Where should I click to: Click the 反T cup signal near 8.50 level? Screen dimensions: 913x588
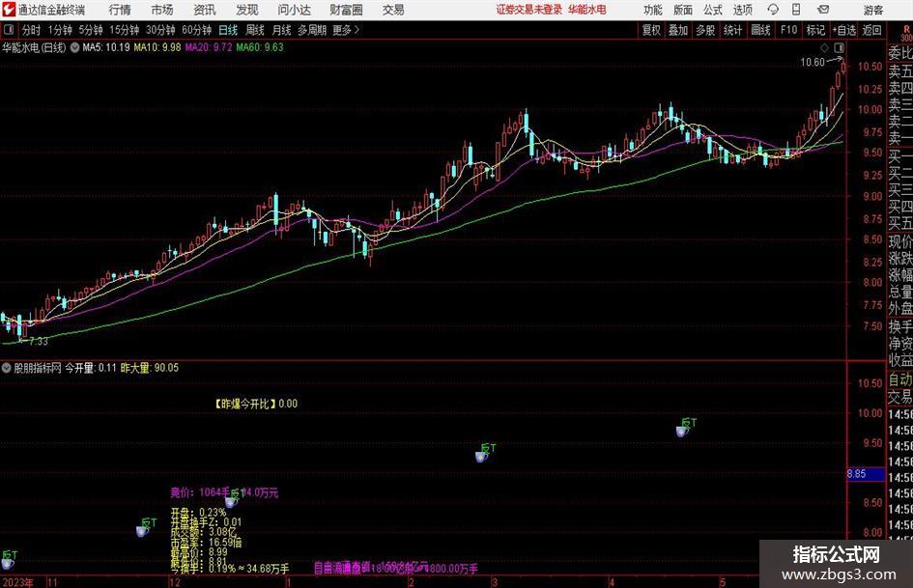(234, 498)
